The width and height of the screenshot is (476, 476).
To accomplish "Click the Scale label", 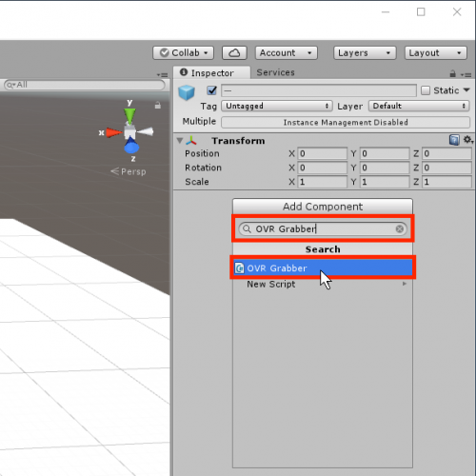I will click(x=197, y=182).
